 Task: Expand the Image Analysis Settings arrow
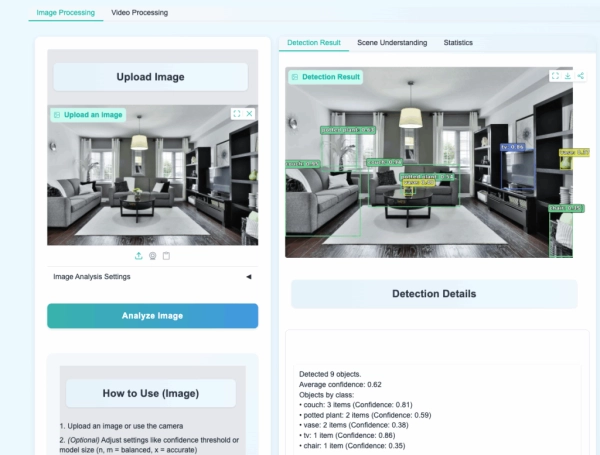[248, 277]
